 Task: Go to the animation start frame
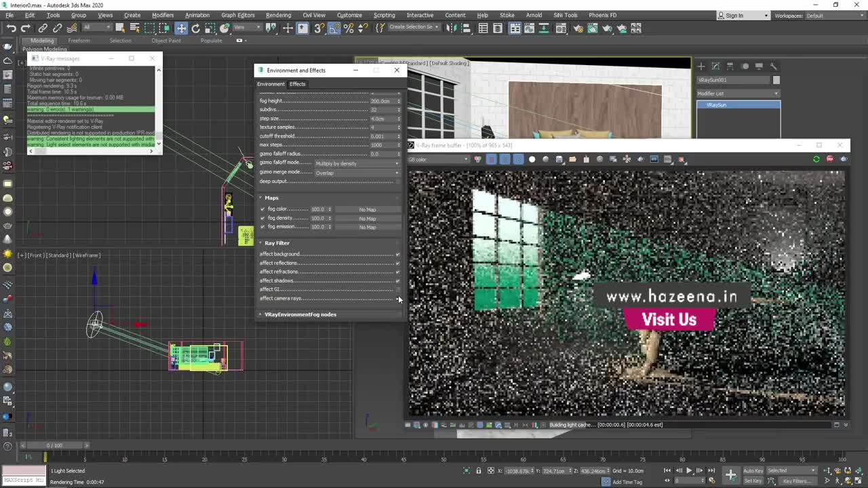click(x=667, y=470)
